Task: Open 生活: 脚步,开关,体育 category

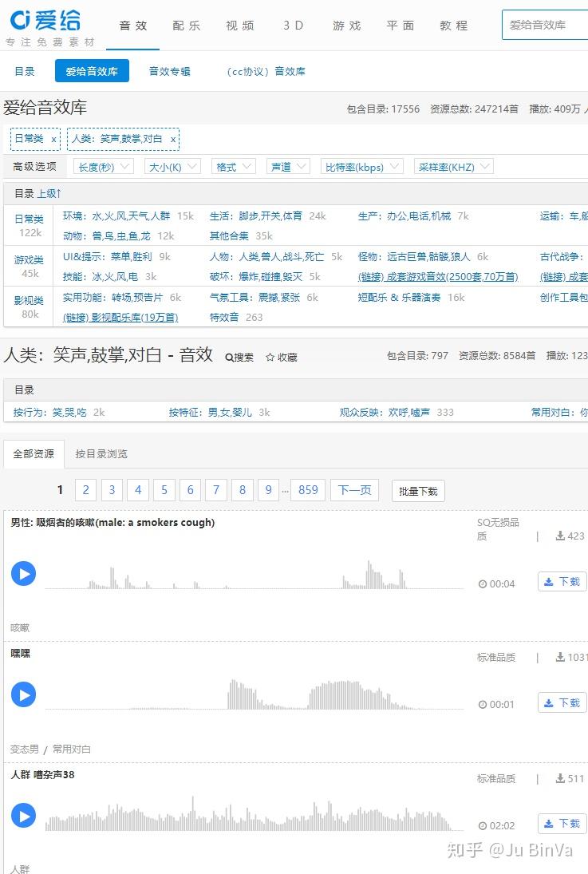Action: pos(256,216)
